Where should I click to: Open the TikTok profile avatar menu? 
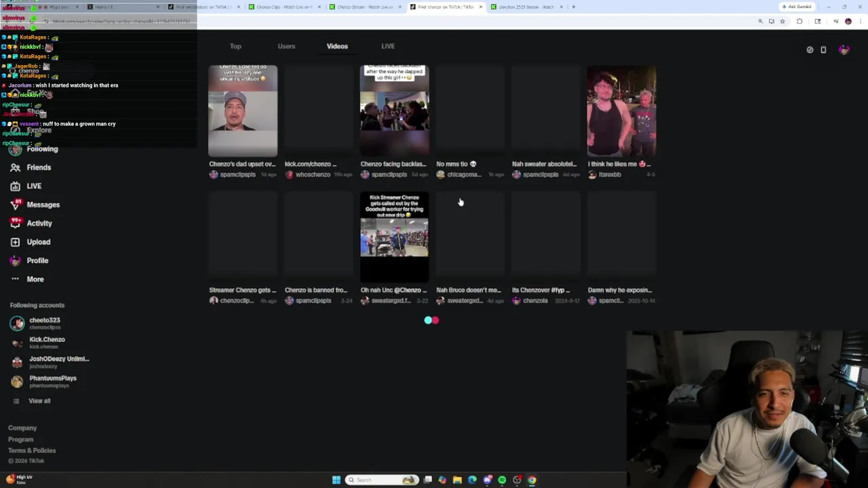click(x=844, y=49)
